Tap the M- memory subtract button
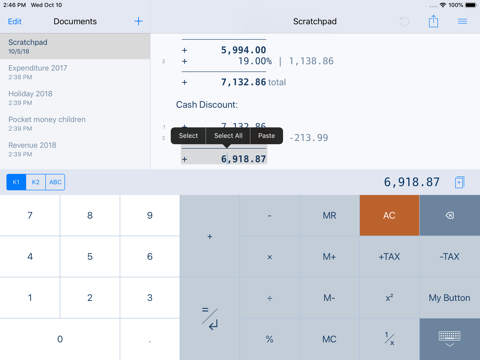This screenshot has height=360, width=480. pyautogui.click(x=329, y=298)
